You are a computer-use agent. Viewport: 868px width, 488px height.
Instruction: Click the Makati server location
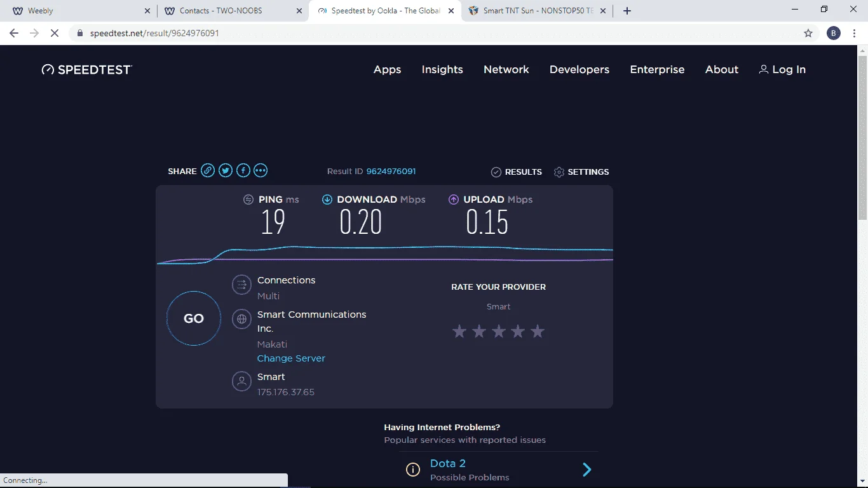(x=272, y=344)
